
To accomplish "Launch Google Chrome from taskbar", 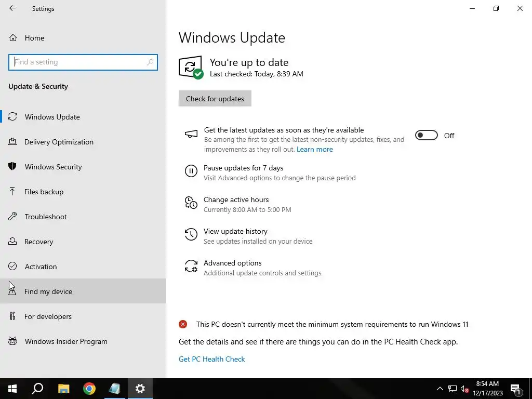I will pos(89,389).
